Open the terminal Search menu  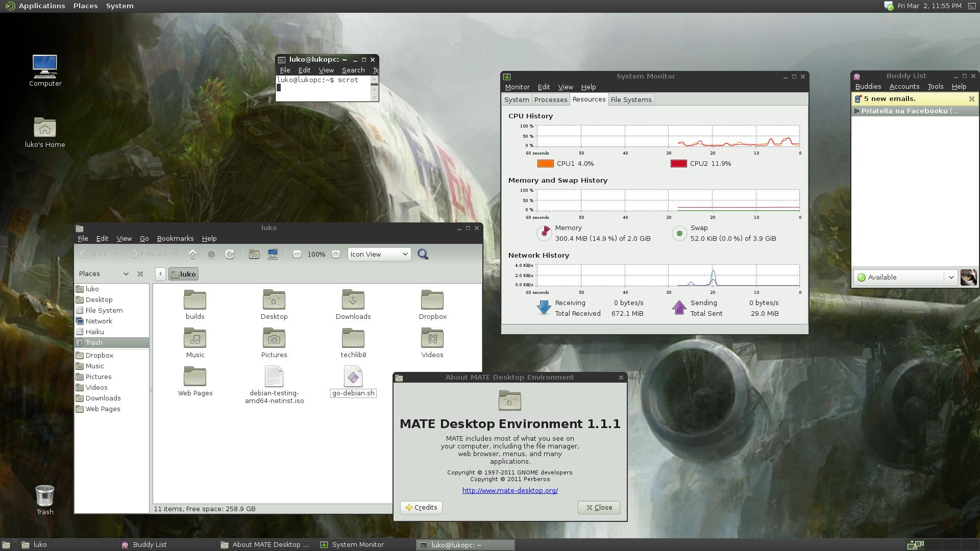353,70
